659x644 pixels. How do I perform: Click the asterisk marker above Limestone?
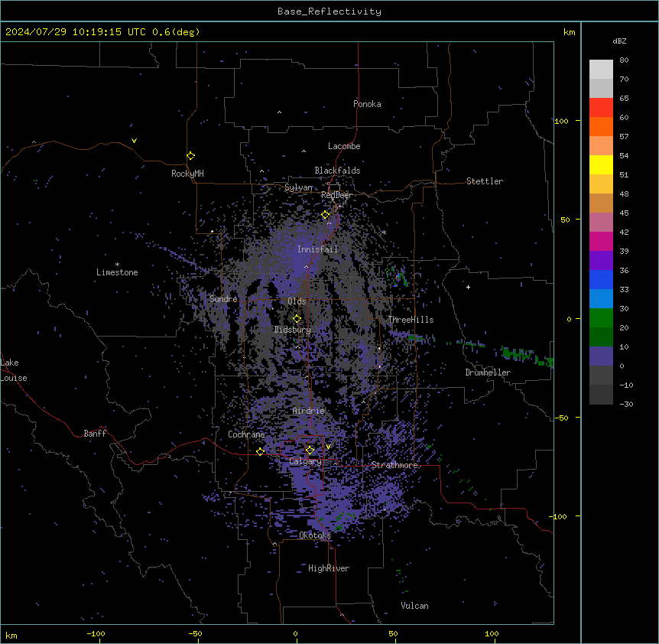pos(117,265)
